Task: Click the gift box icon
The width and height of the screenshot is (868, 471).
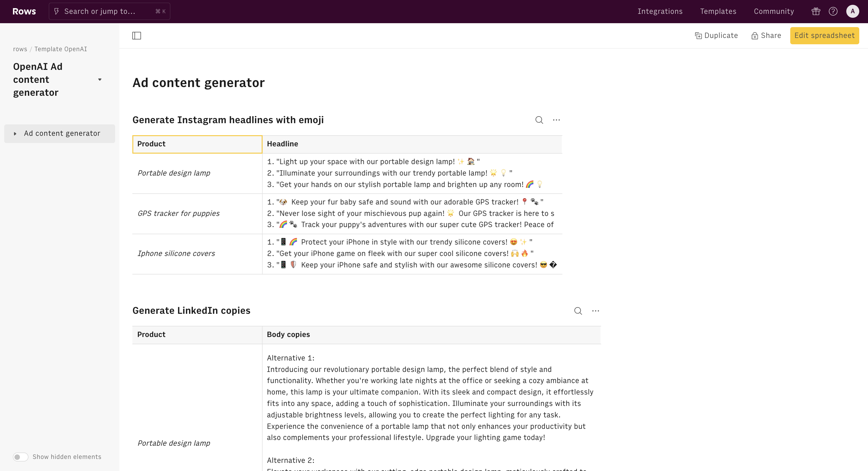Action: 816,11
